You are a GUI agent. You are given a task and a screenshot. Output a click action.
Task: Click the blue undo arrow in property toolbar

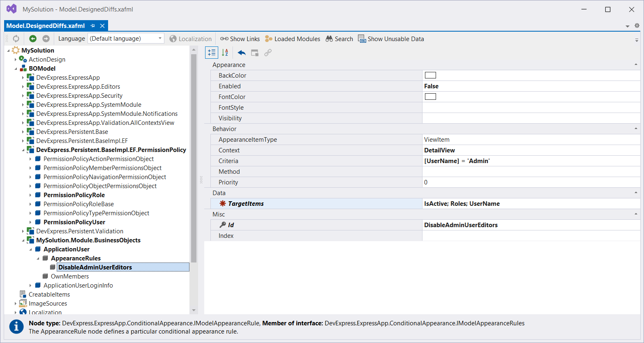point(242,53)
